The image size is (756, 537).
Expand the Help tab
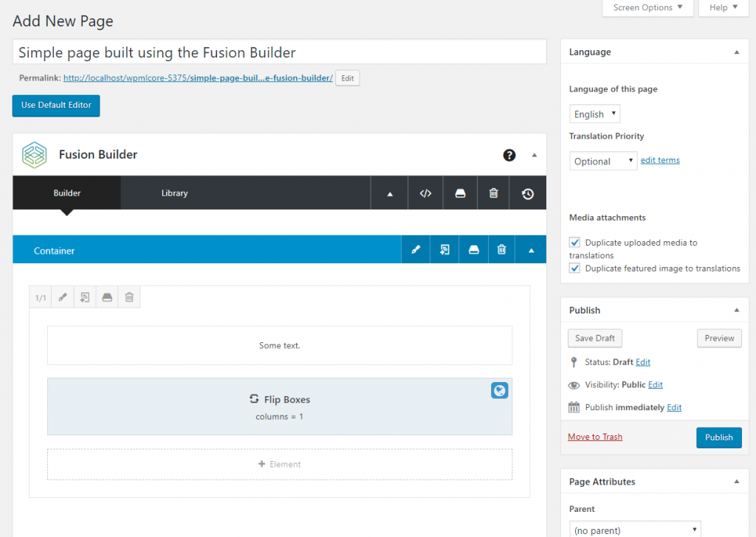[x=724, y=7]
